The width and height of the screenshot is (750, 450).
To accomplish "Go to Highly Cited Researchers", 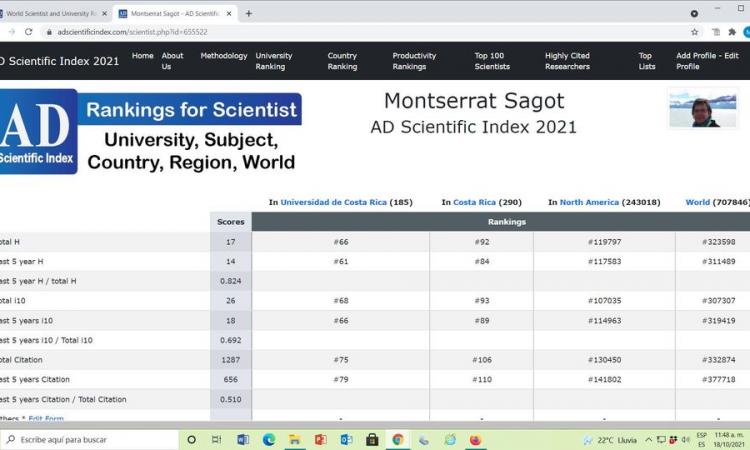I will tap(567, 61).
